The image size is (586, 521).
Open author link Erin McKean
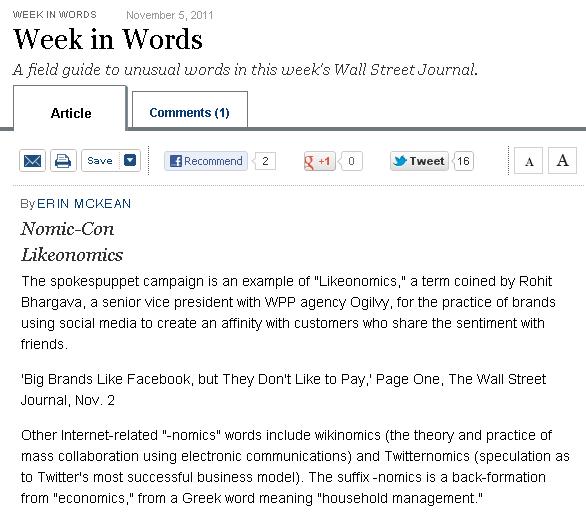84,204
